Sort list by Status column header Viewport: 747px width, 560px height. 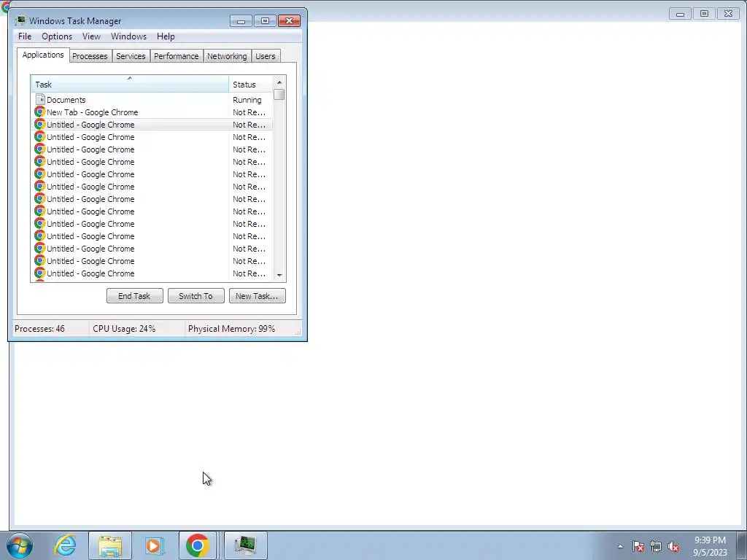pyautogui.click(x=251, y=85)
